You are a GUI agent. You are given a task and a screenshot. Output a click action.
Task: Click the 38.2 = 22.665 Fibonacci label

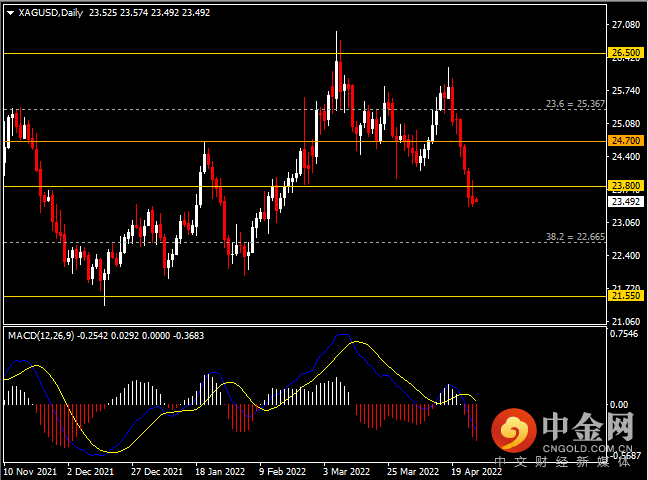click(575, 236)
